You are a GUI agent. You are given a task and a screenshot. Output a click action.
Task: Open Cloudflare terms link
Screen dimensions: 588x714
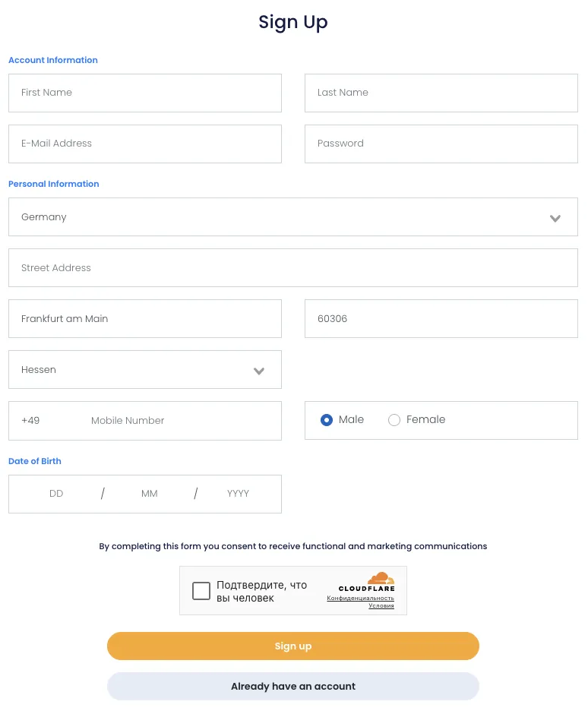[381, 605]
